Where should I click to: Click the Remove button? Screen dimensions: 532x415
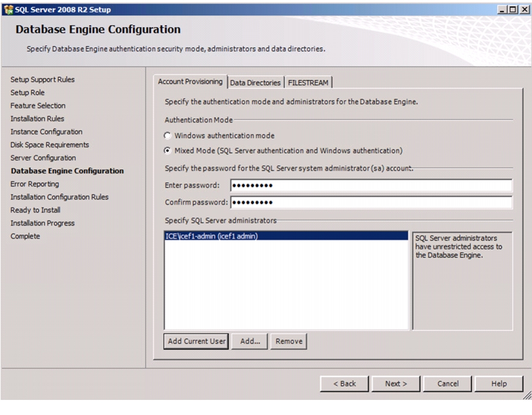tap(289, 341)
